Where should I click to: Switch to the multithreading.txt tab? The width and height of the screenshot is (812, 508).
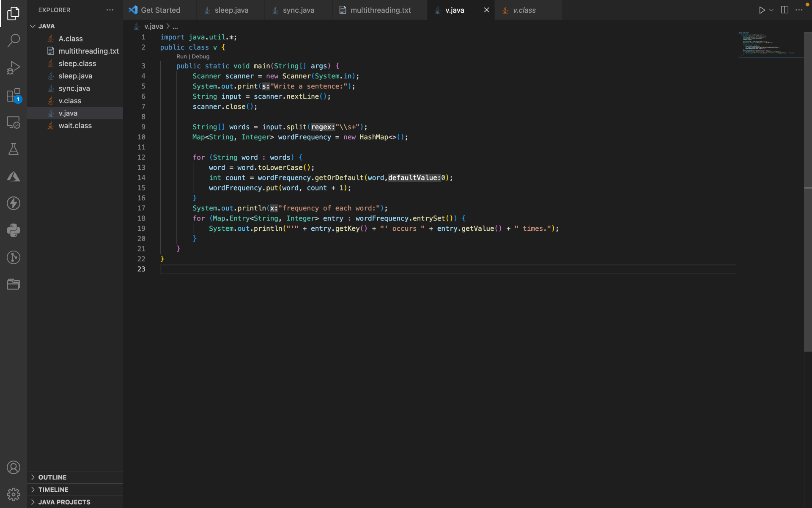380,10
